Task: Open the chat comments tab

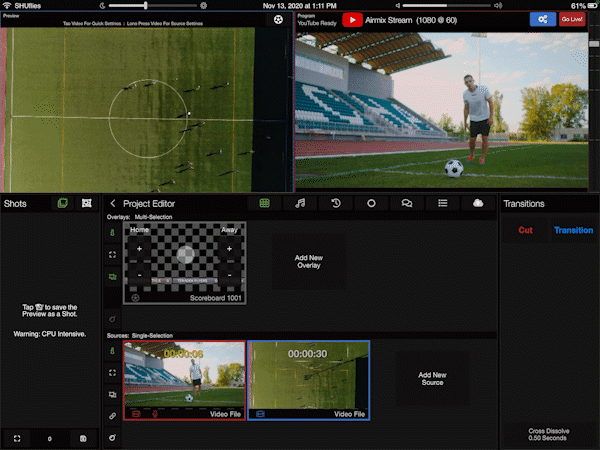Action: (407, 203)
